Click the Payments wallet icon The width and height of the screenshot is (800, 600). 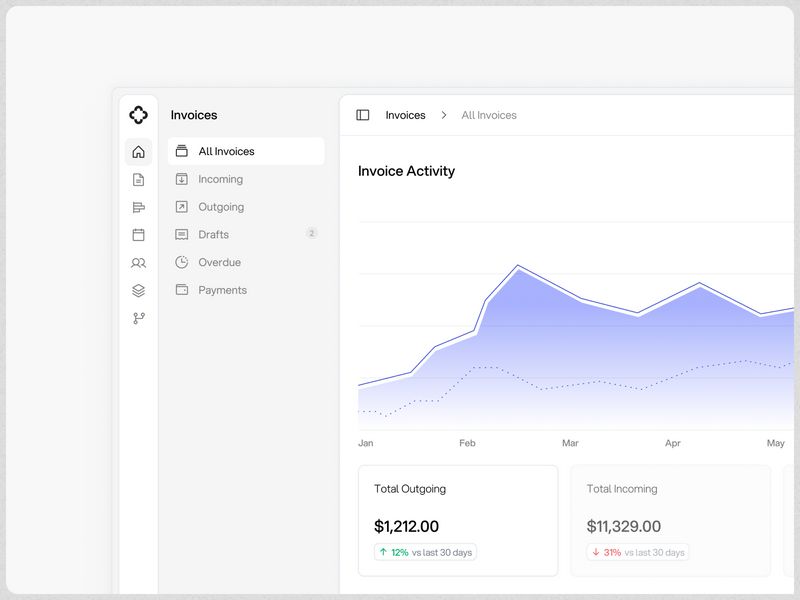pos(182,290)
